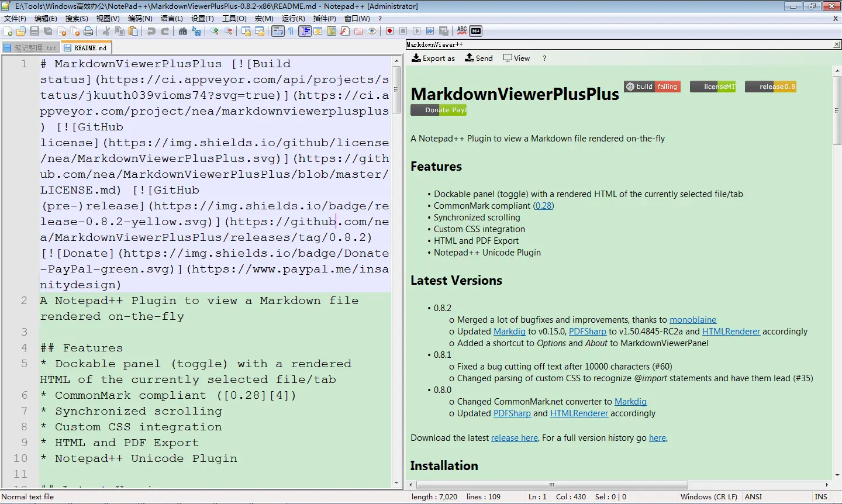
Task: Toggle file monitoring eye icon
Action: [372, 31]
